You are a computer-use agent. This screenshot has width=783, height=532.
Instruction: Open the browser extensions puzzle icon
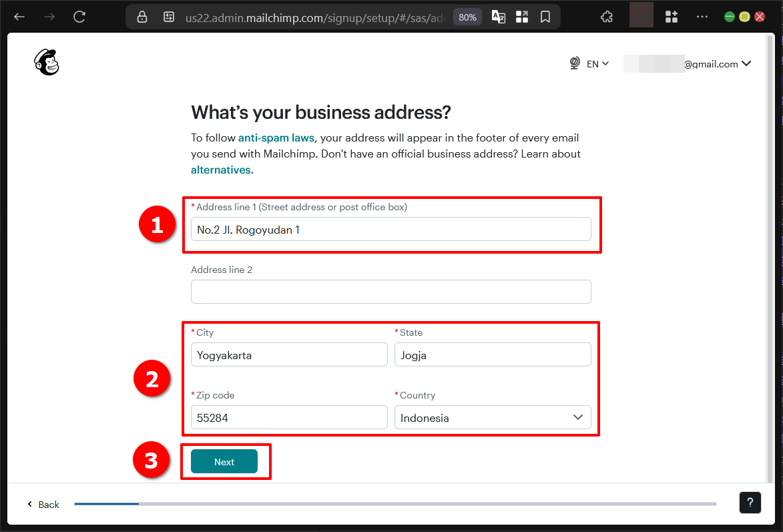[x=607, y=16]
